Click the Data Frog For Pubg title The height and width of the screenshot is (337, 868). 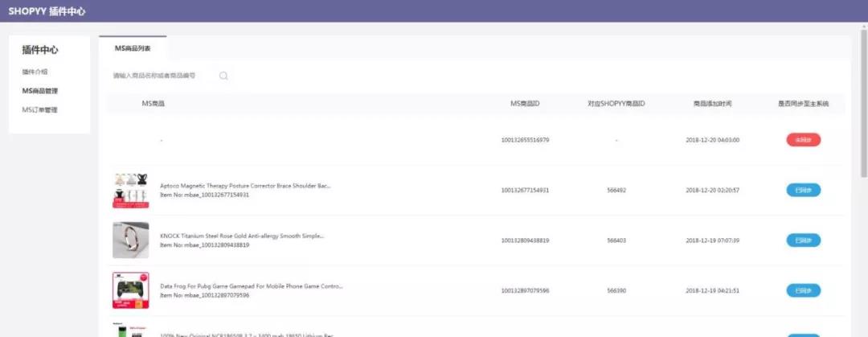click(x=252, y=286)
